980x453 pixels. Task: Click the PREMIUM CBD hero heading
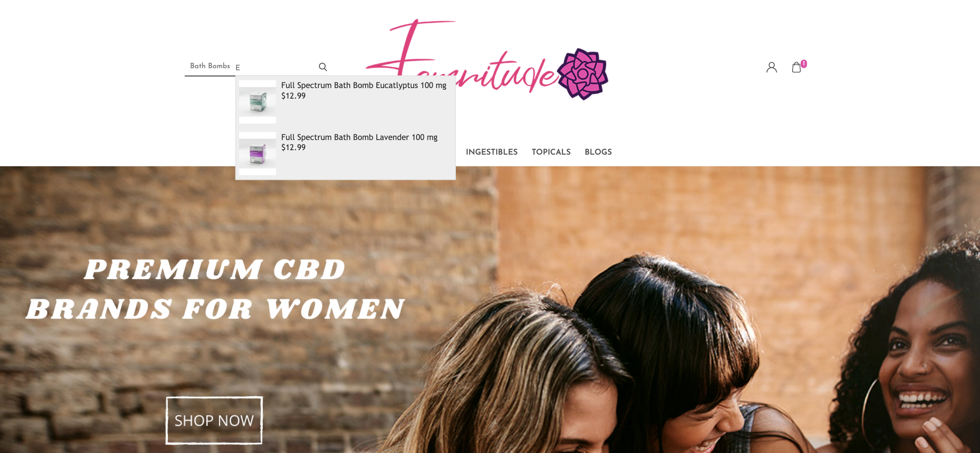click(215, 269)
